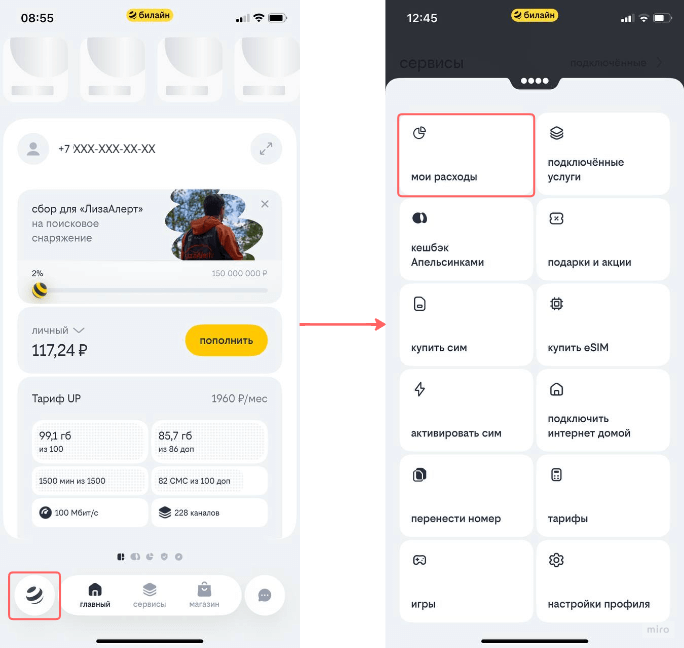Open the profile avatar icon

click(x=33, y=149)
